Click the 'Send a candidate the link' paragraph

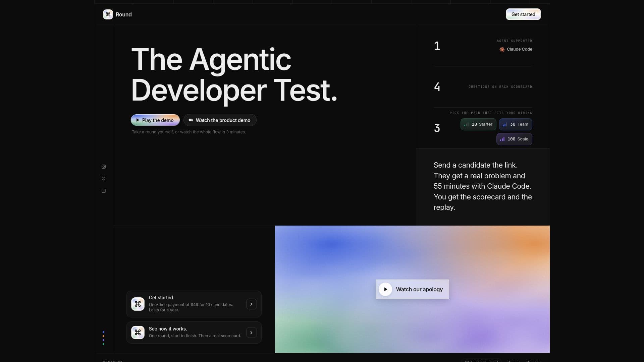tap(483, 186)
